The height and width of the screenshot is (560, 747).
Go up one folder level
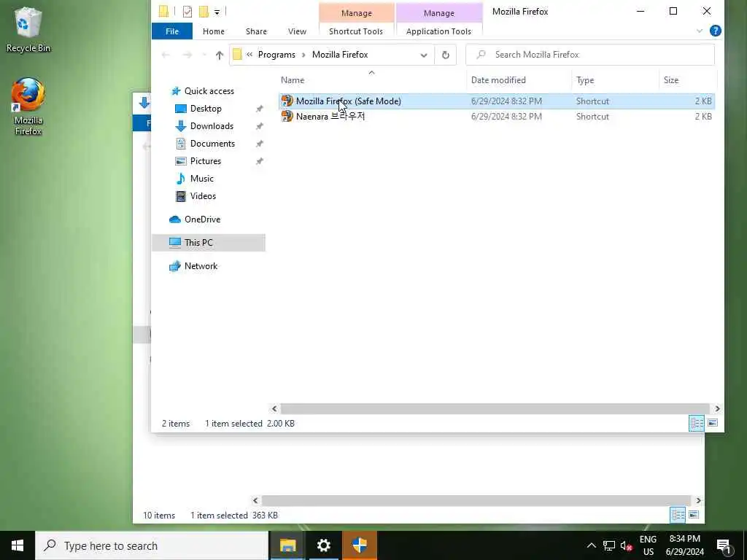219,55
